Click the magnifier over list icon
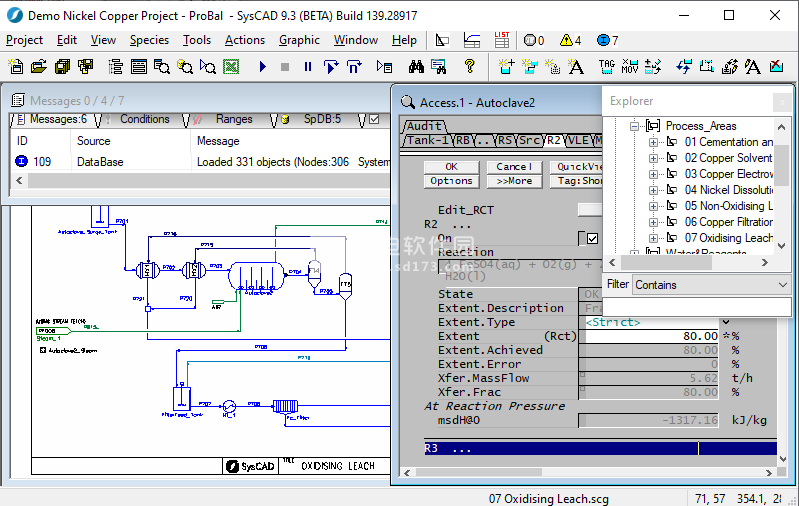799x506 pixels. [x=162, y=66]
